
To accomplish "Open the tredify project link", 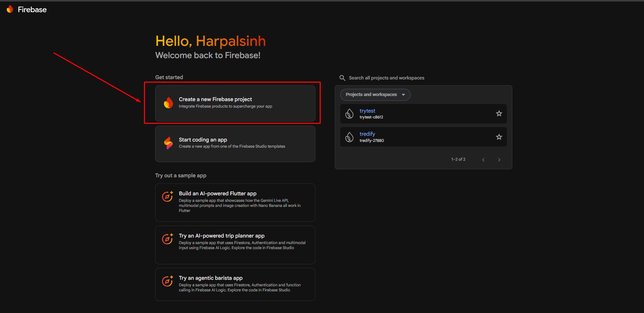I will click(367, 134).
